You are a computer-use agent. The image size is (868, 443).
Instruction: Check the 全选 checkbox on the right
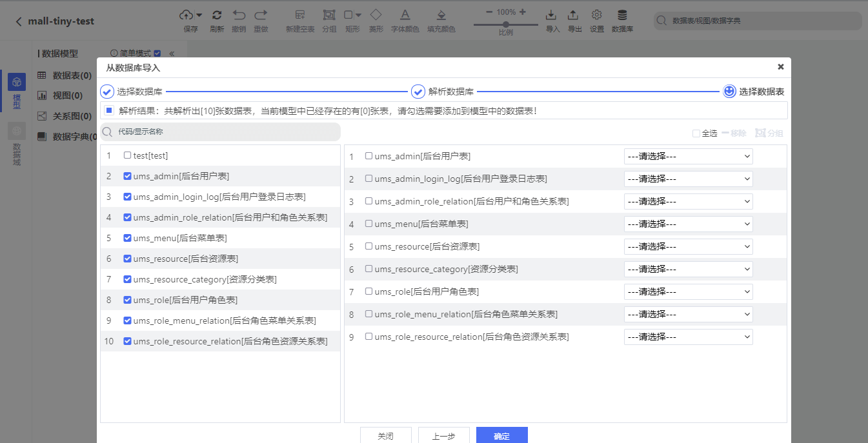coord(696,133)
